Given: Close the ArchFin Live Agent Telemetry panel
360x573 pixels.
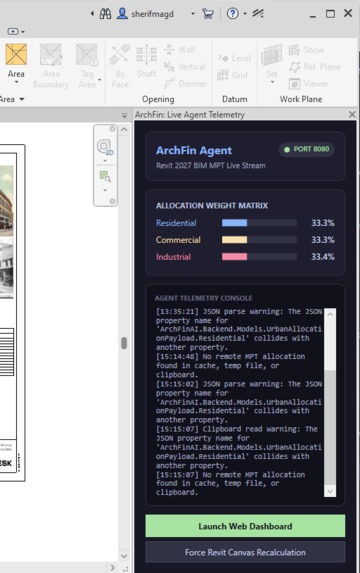Looking at the screenshot, I should (x=352, y=114).
